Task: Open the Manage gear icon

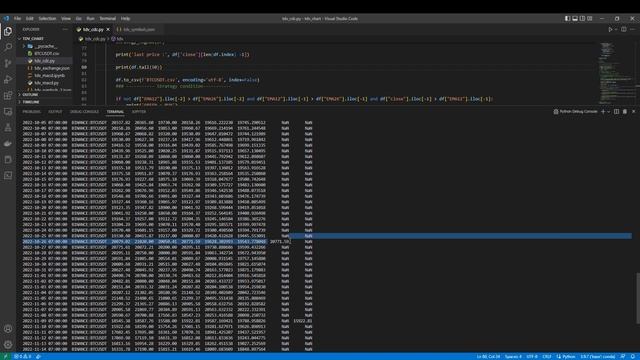Action: coord(8,344)
